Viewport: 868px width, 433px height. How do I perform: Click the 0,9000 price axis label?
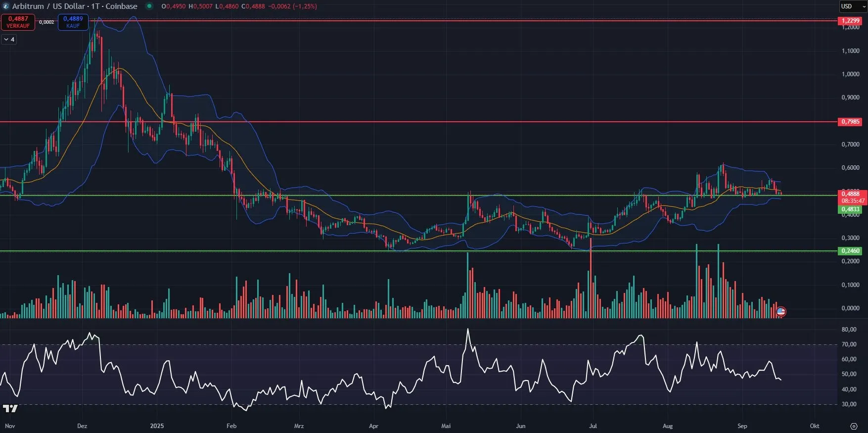851,97
